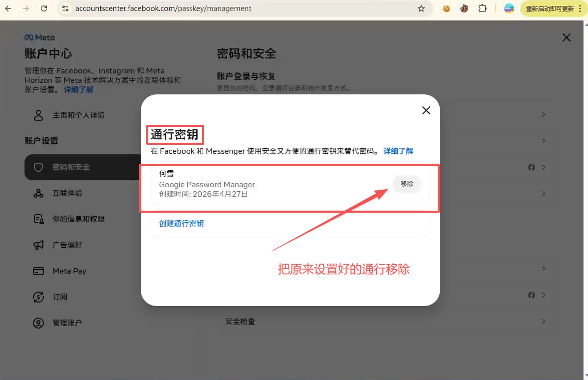588x380 pixels.
Task: Click the Chrome profile avatar icon
Action: pyautogui.click(x=509, y=8)
